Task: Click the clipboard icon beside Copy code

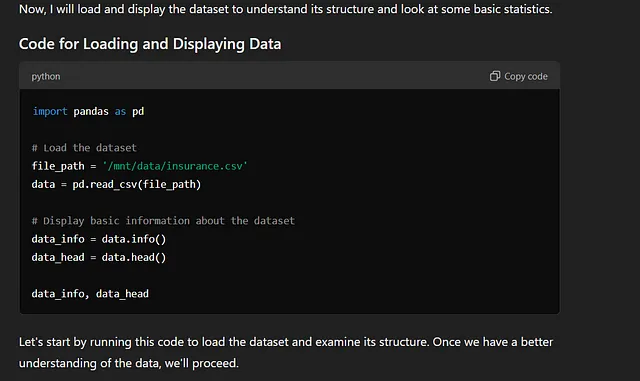Action: 495,76
